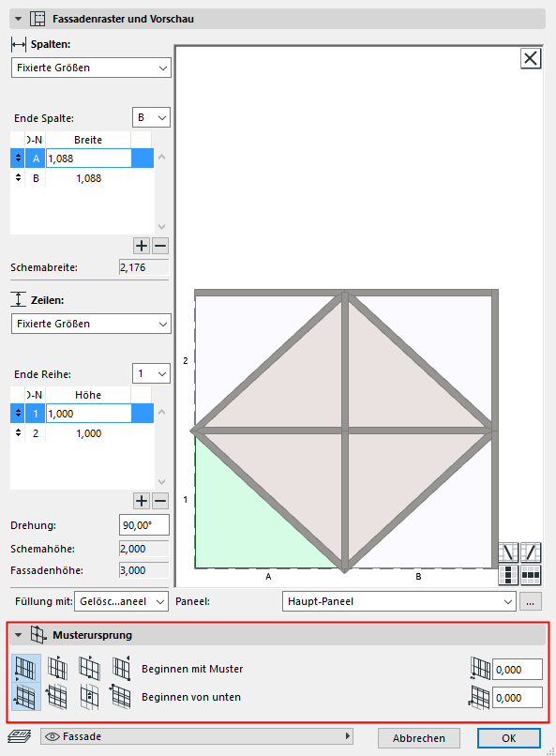Click the Schemahöhe value 2,000
Viewport: 556px width, 756px height.
[x=144, y=549]
